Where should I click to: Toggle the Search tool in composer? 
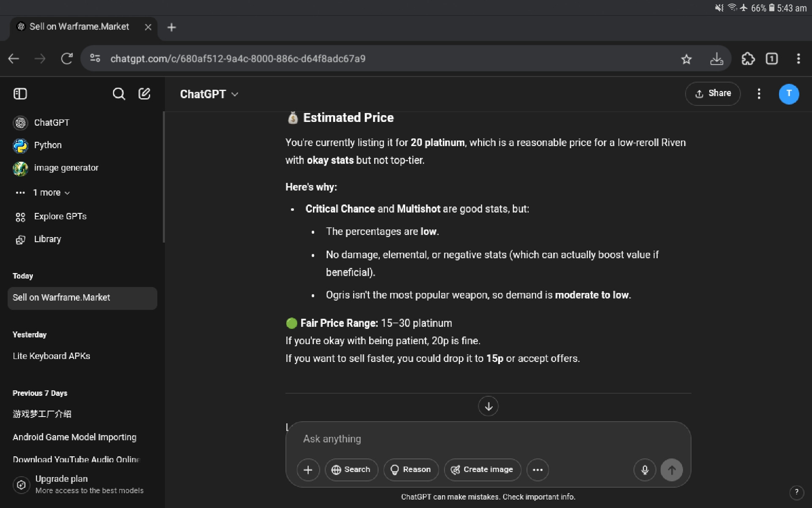[351, 469]
